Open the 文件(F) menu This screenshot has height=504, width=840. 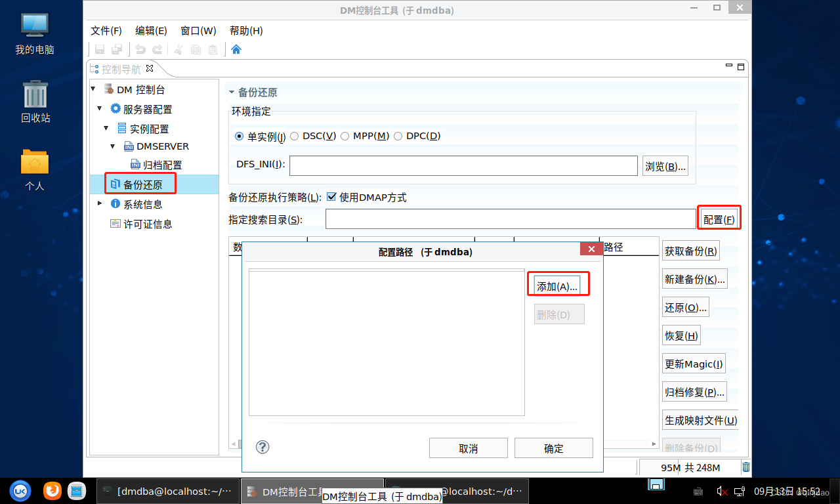click(106, 31)
